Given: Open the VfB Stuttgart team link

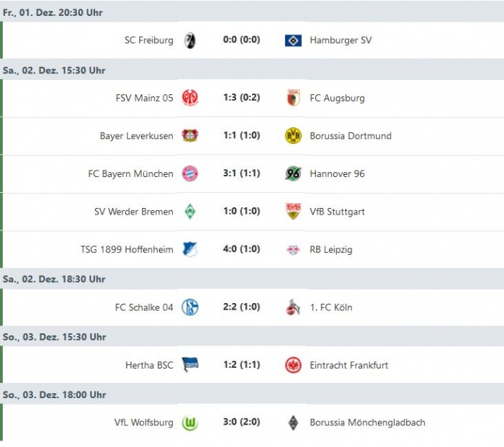Looking at the screenshot, I should click(x=337, y=212).
